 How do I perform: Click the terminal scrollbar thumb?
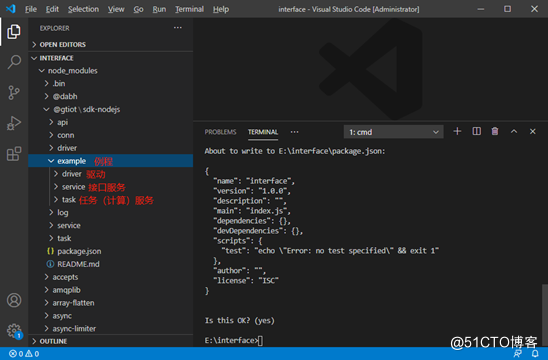(545, 315)
